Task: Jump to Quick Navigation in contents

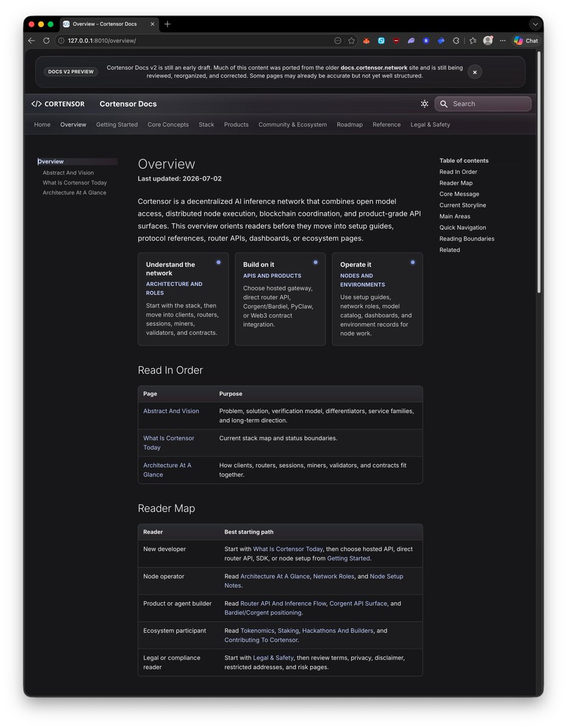Action: [463, 227]
